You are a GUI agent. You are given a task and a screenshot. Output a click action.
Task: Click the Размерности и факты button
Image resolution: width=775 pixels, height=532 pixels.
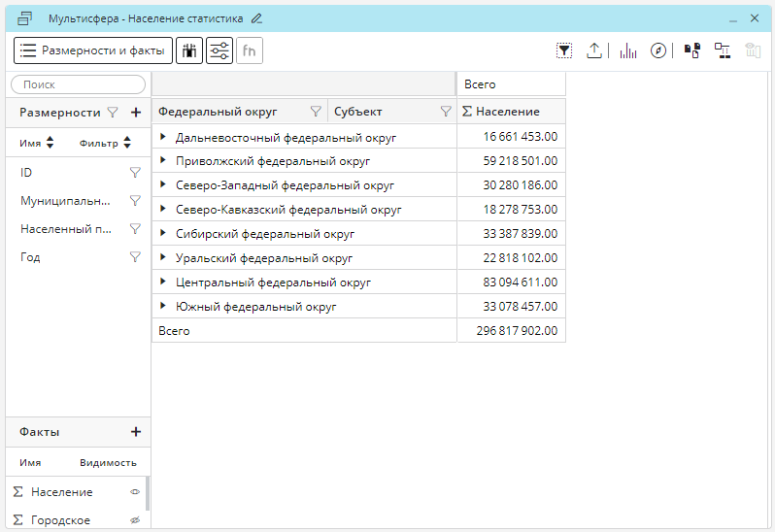point(93,50)
